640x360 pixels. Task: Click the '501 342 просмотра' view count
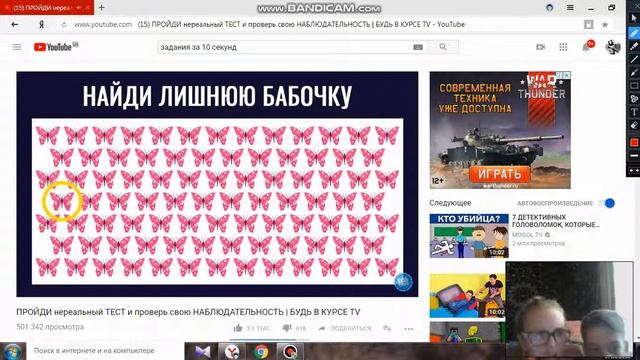[50, 327]
